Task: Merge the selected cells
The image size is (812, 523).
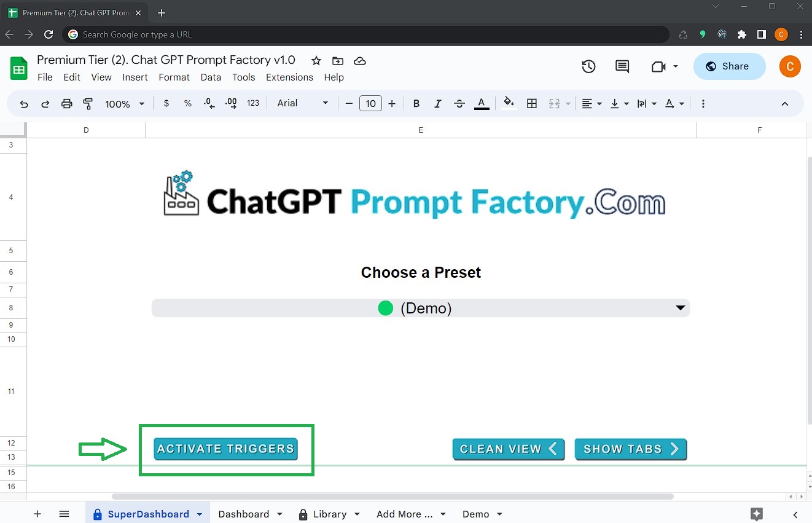Action: [x=554, y=103]
